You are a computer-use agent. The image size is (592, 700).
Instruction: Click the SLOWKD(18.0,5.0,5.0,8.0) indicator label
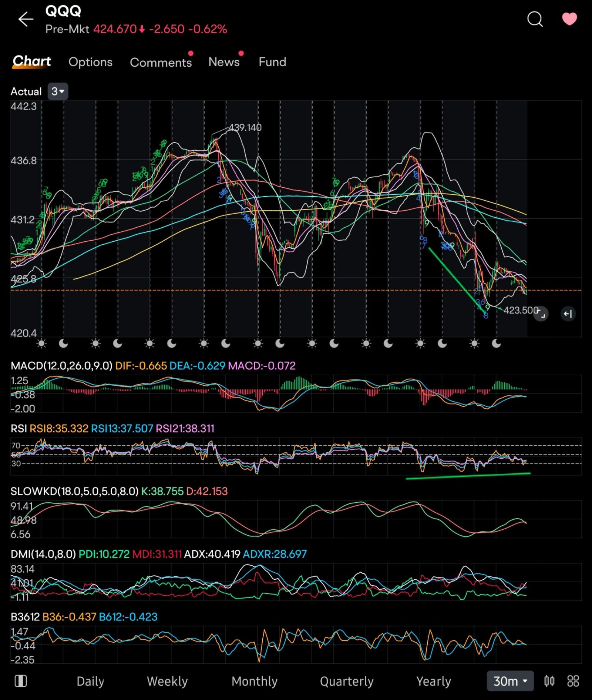(74, 491)
